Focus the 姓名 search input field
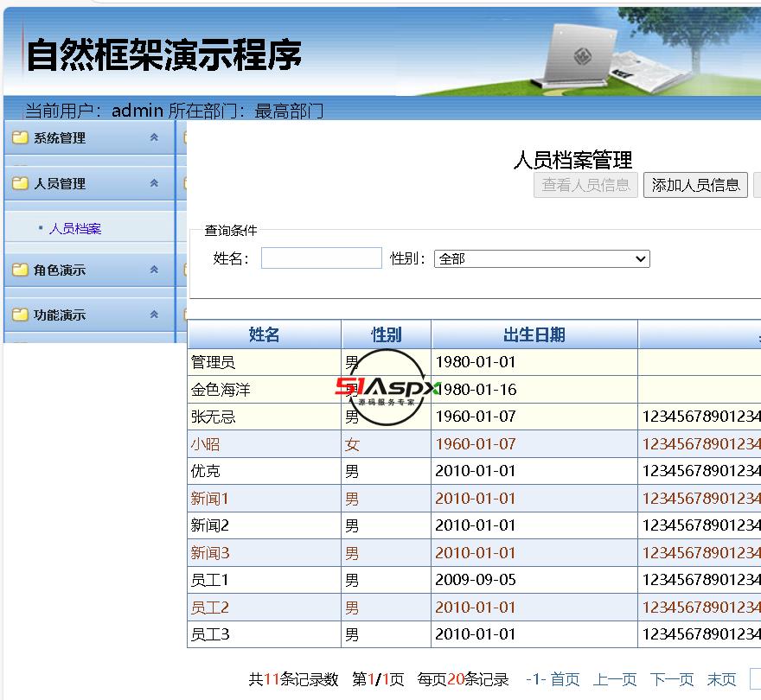Image resolution: width=761 pixels, height=700 pixels. [321, 258]
